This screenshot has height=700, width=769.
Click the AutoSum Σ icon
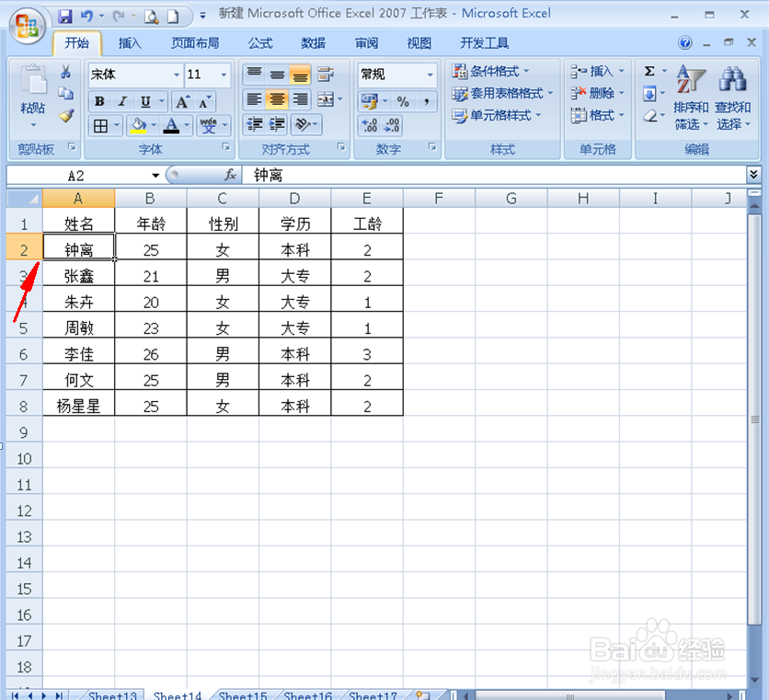[x=650, y=71]
